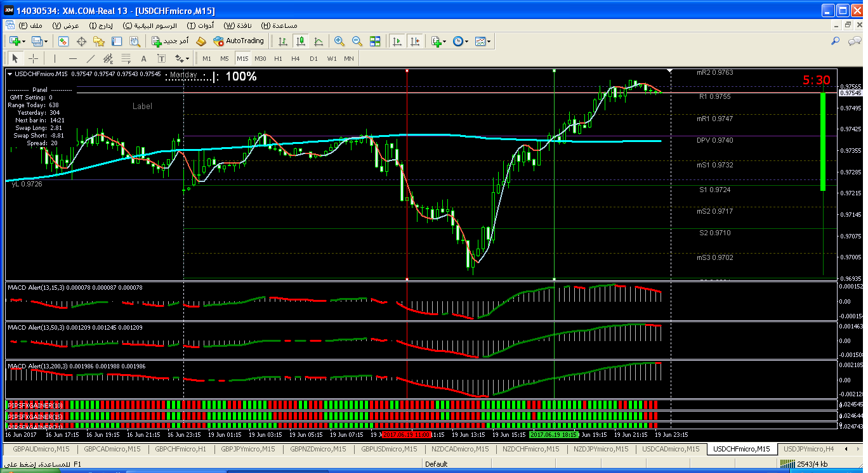
Task: Open the أدوات (Tools) menu
Action: click(x=201, y=25)
